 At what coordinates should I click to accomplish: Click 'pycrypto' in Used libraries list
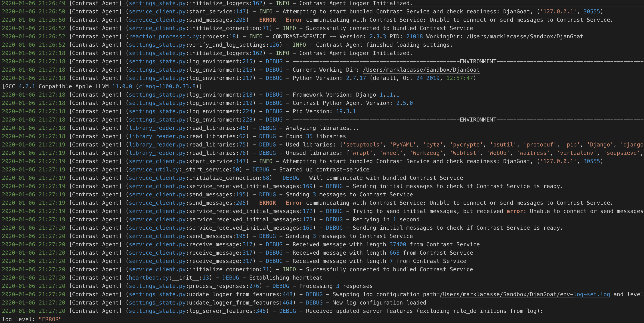tap(466, 145)
